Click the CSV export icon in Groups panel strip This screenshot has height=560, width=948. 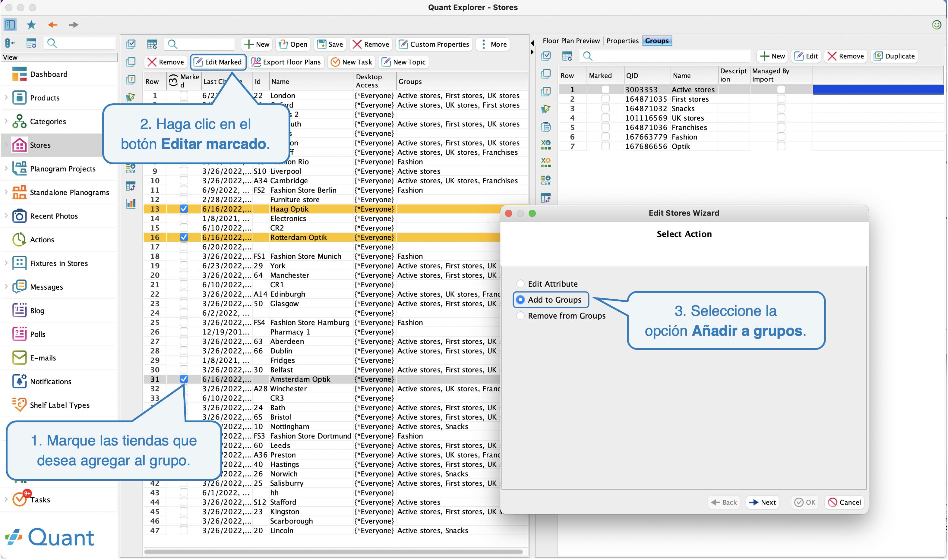tap(546, 181)
